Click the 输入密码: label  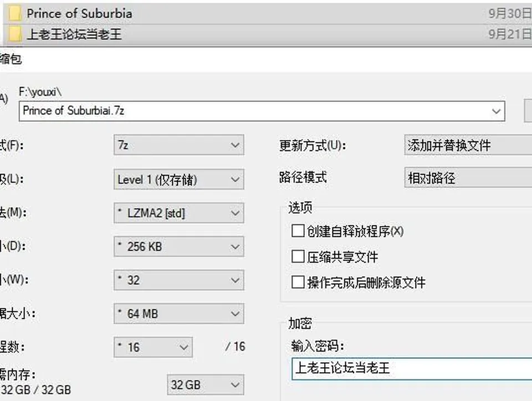318,346
